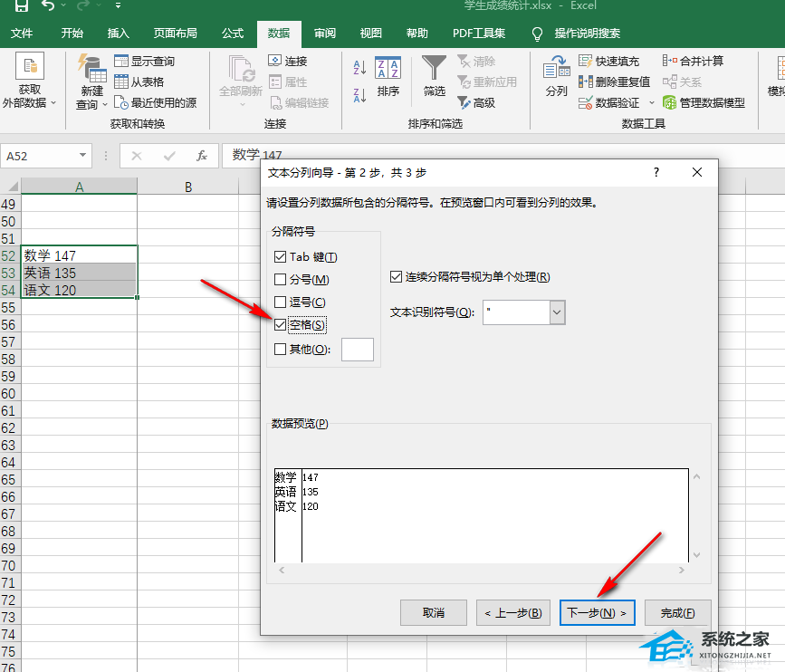Click the Consolidate (合并计算) icon

[669, 61]
